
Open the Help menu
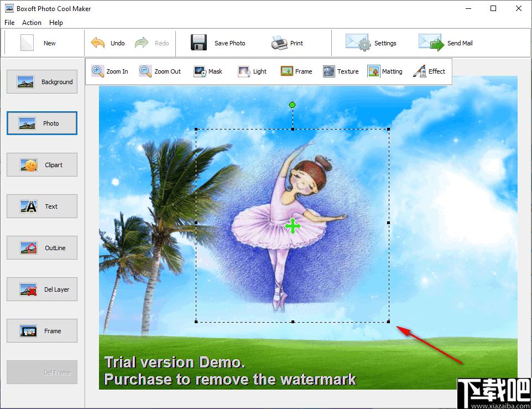[56, 23]
